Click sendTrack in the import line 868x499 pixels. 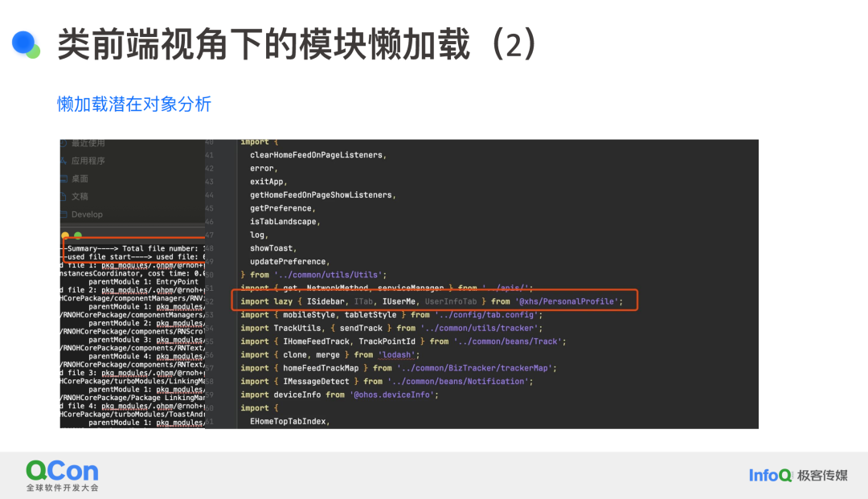[361, 328]
